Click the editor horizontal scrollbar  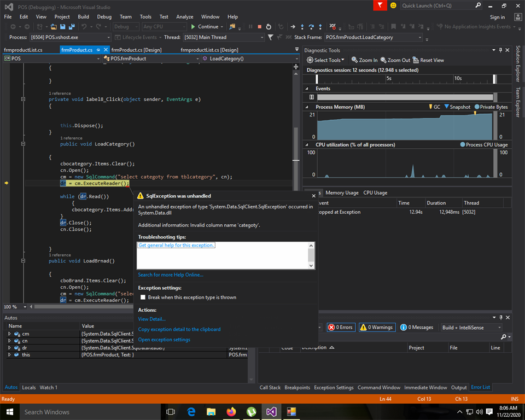pos(84,306)
